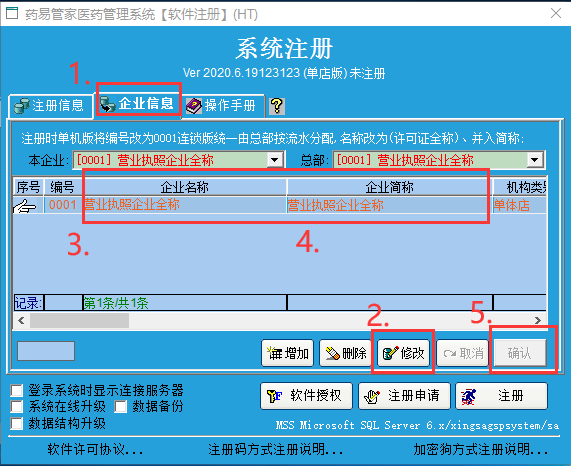Toggle the 数据备份 checkbox
Viewport: 571px width, 466px height.
click(121, 407)
